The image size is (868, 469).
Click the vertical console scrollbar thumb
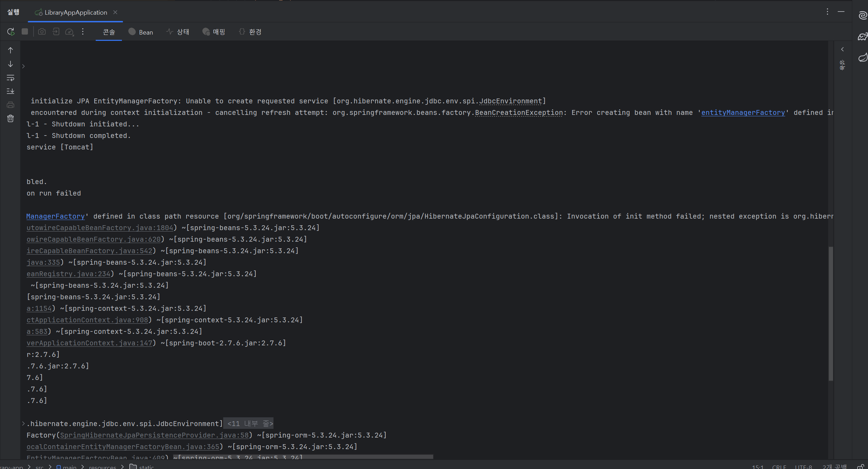tap(831, 314)
